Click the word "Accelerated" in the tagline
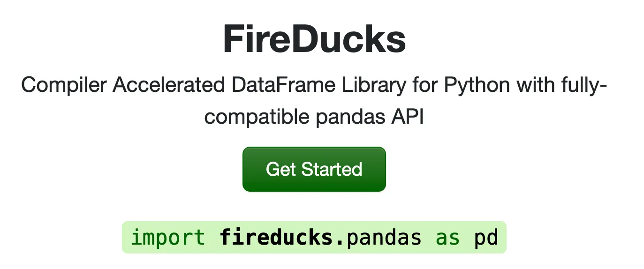This screenshot has width=644, height=269. coord(167,85)
